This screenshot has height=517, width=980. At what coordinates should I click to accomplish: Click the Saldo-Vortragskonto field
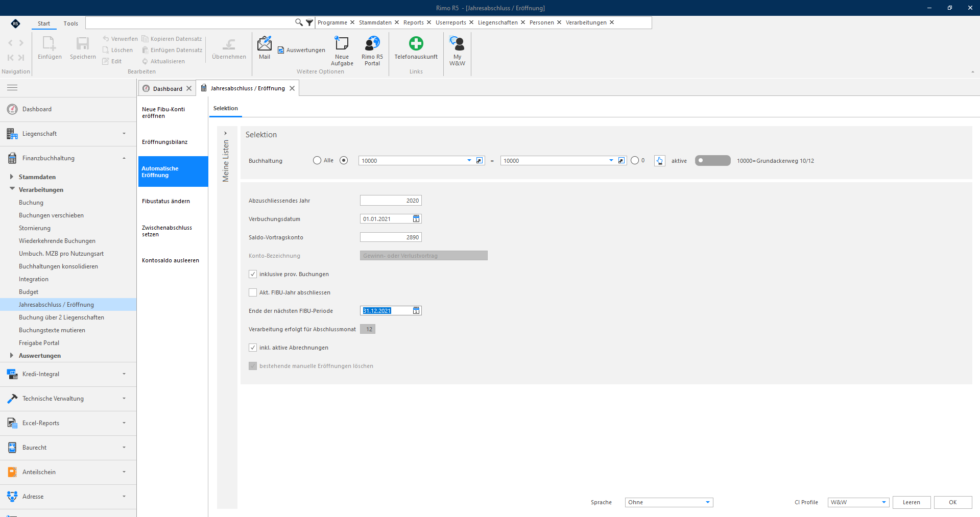pos(391,237)
